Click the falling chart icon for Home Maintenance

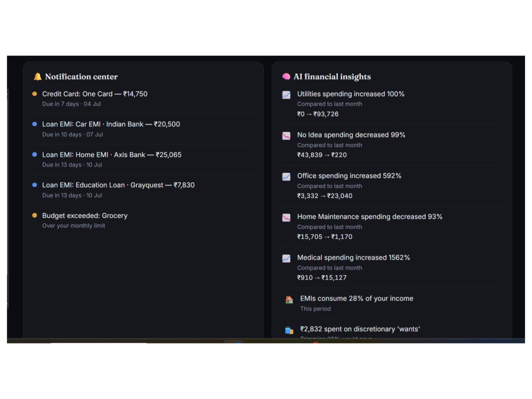286,218
